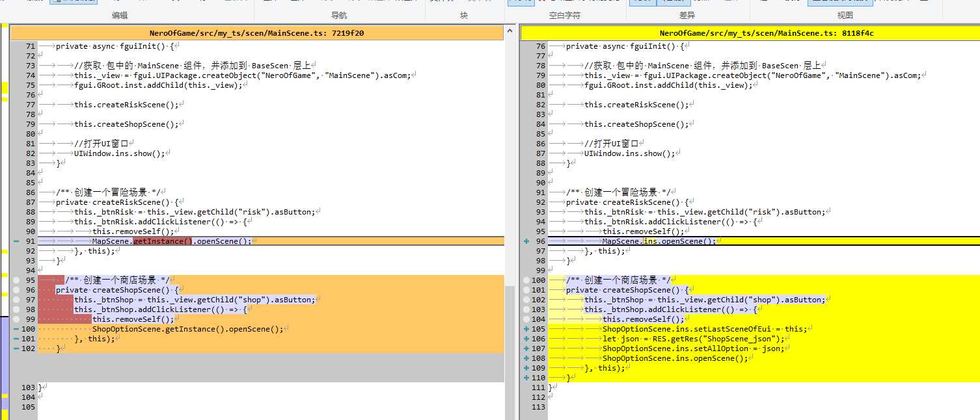Click left line 96 private createShopScene()
The height and width of the screenshot is (420, 980).
(116, 290)
